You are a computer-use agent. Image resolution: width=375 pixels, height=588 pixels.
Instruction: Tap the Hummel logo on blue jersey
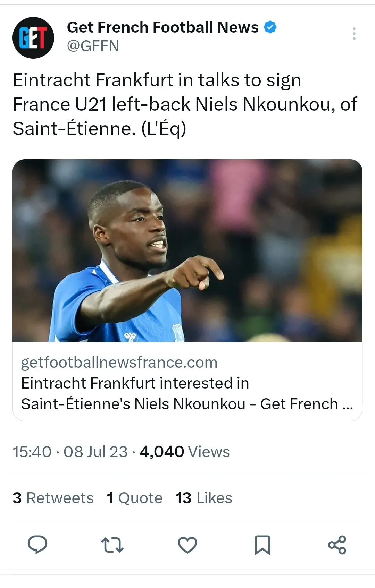click(x=130, y=336)
